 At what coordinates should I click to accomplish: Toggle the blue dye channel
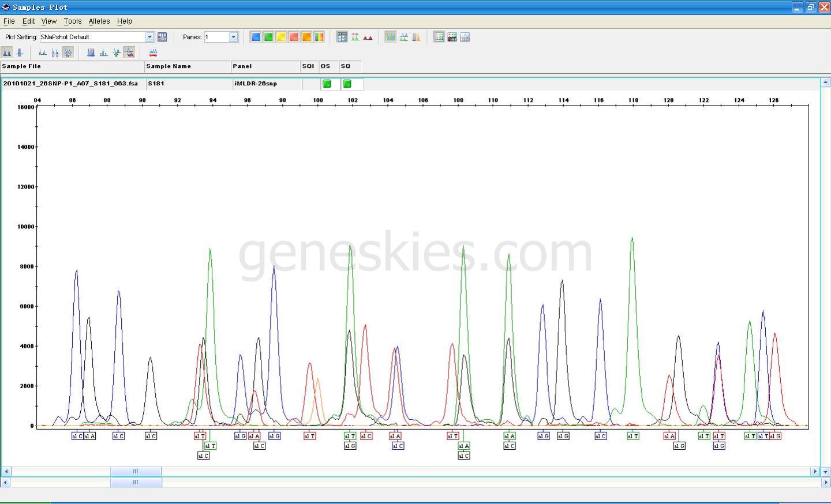tap(256, 37)
